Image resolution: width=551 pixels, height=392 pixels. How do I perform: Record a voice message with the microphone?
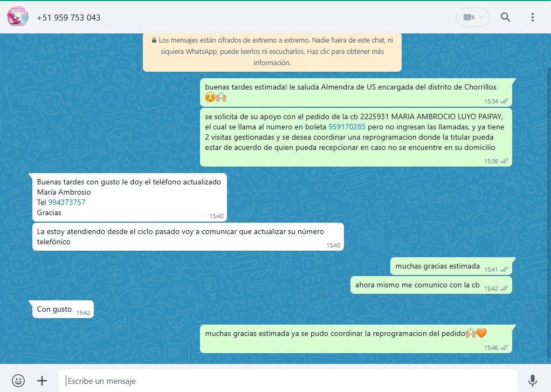click(x=532, y=381)
